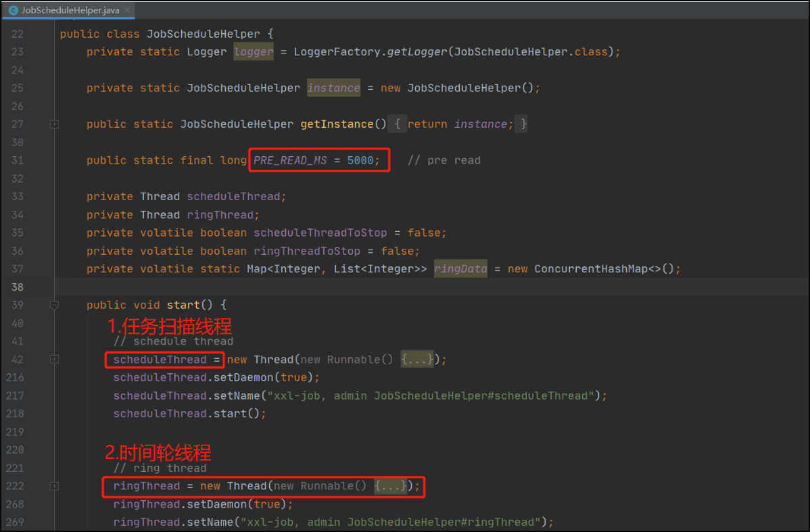This screenshot has height=532, width=810.
Task: Click the Java class icon on the tab
Action: click(14, 10)
